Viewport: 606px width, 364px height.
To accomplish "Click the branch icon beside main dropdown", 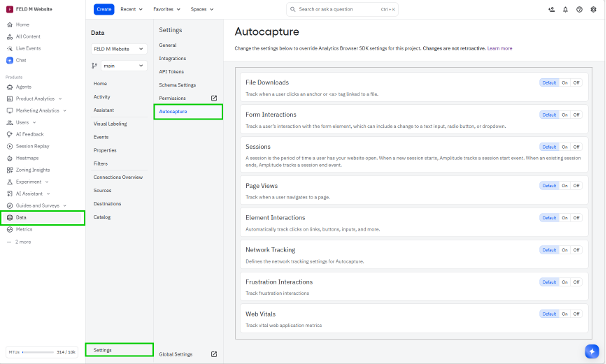I will 94,66.
